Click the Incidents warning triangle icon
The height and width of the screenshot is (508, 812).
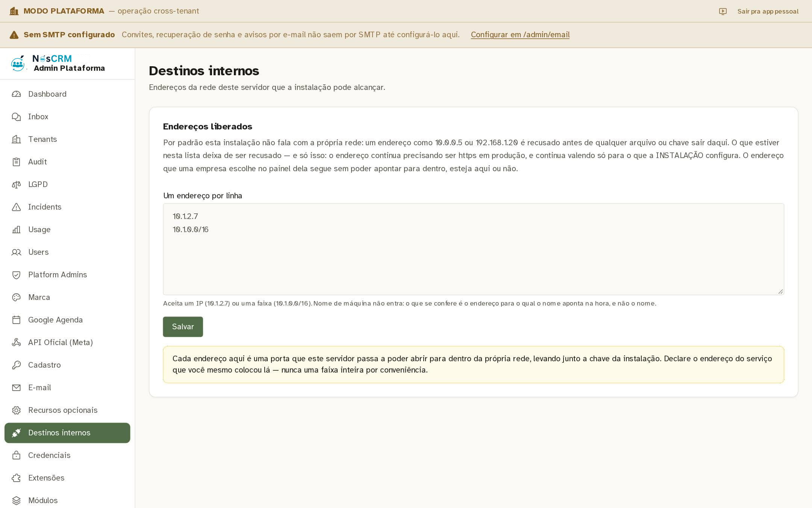pos(16,207)
